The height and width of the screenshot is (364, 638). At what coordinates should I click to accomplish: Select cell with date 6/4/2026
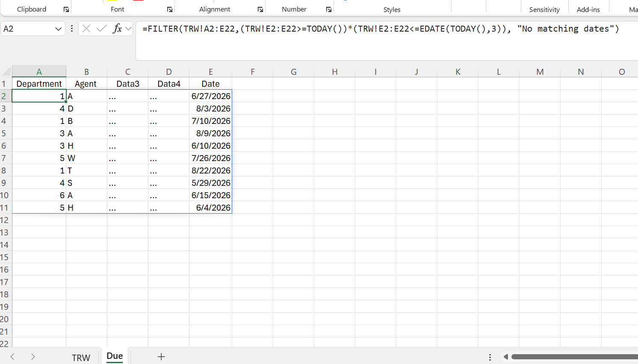click(x=211, y=208)
